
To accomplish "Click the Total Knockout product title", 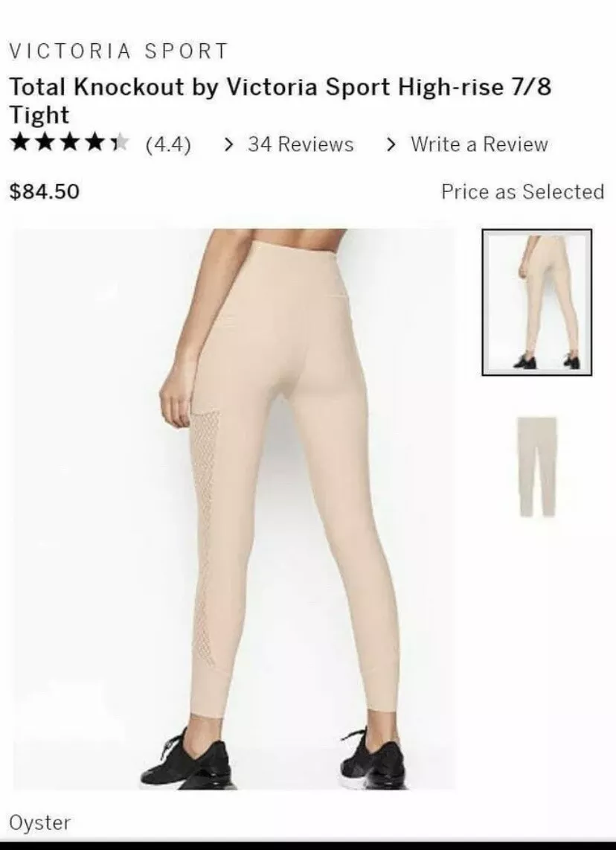I will tap(280, 100).
